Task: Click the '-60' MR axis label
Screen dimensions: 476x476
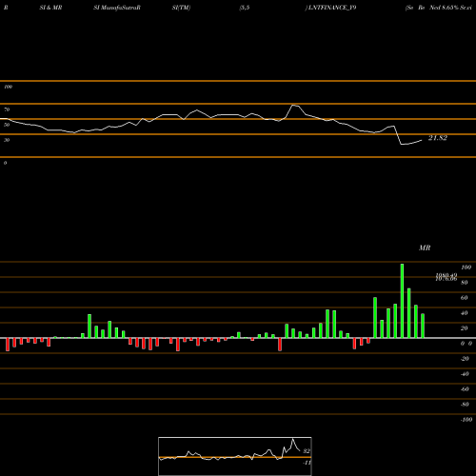Action: pos(465,389)
